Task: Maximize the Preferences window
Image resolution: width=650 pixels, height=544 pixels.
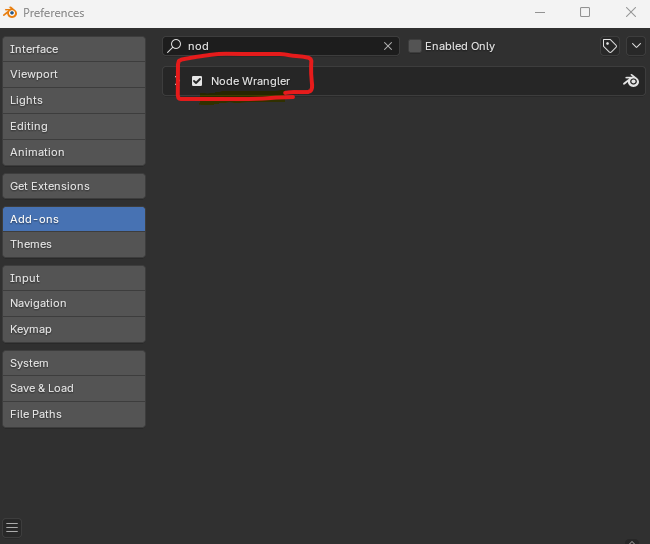Action: click(585, 13)
